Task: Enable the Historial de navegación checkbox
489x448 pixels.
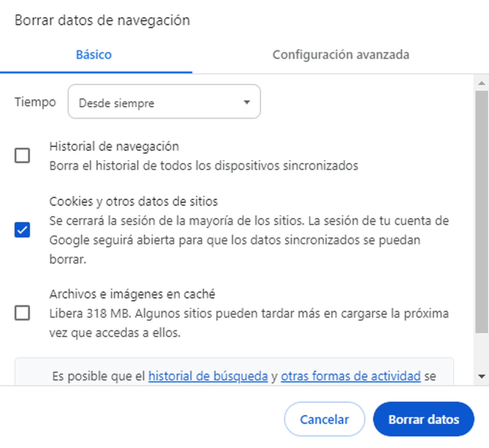Action: 22,156
